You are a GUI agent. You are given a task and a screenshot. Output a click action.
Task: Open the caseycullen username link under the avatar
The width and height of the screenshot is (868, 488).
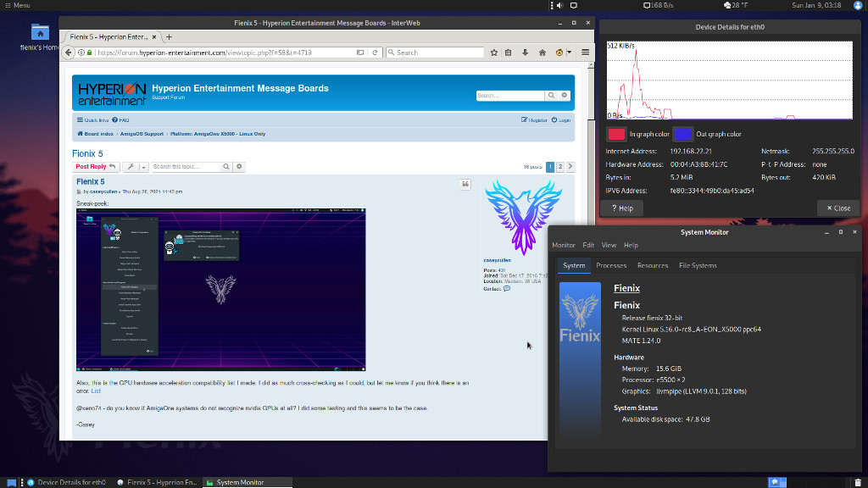point(497,260)
